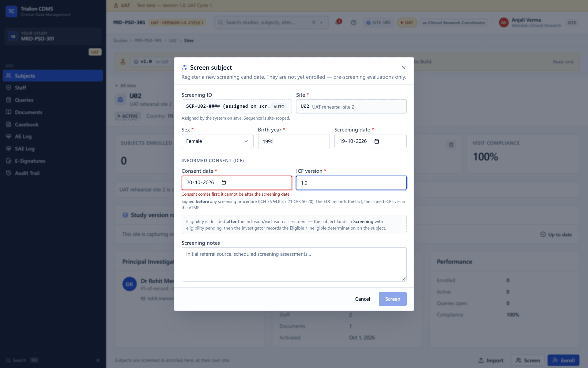The width and height of the screenshot is (588, 368).
Task: Collapse the sidebar with the chevron icon
Action: pos(98,360)
